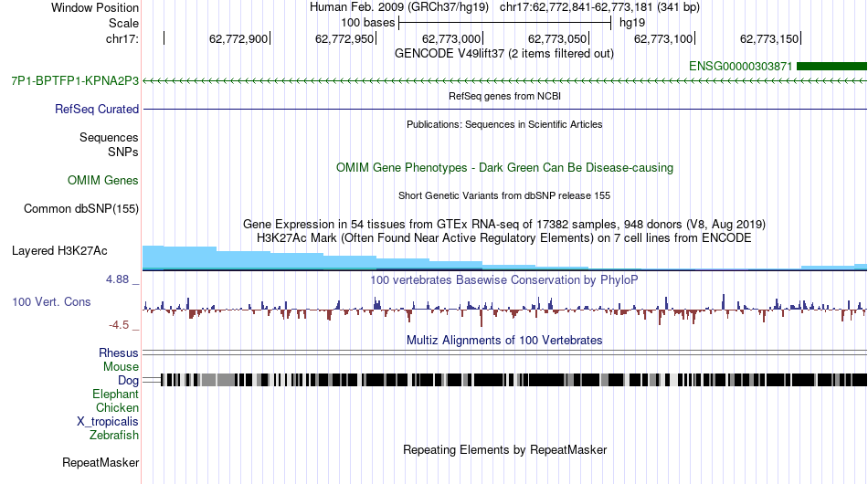Open the OMIM Genes track label

click(103, 180)
